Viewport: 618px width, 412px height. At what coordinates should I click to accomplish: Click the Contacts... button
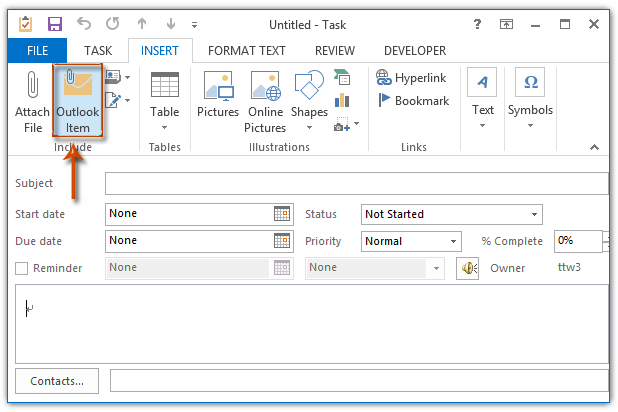(57, 381)
